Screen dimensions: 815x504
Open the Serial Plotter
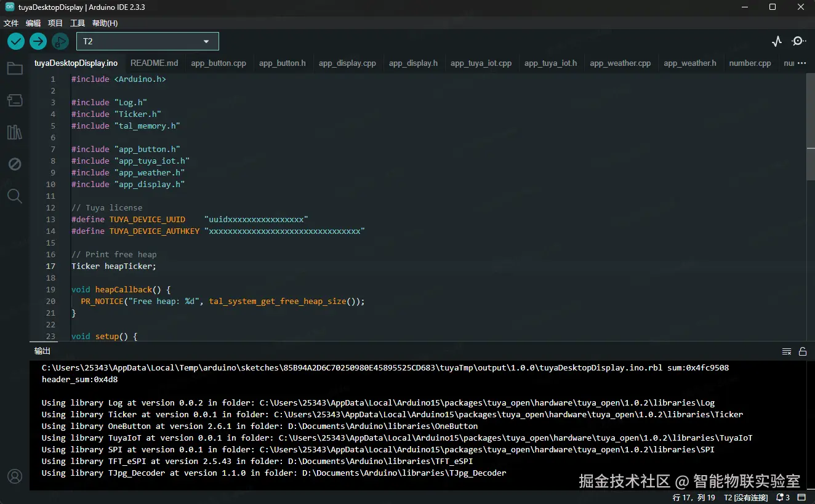(777, 41)
